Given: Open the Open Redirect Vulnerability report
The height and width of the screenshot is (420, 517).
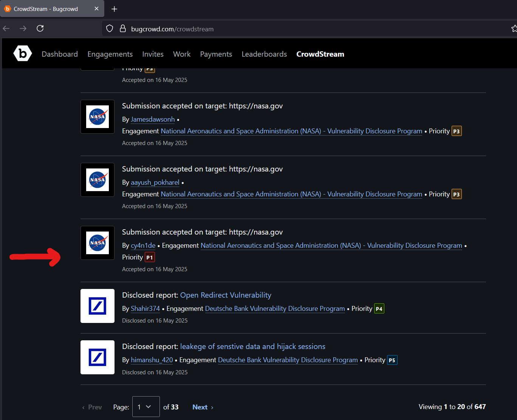Looking at the screenshot, I should [x=226, y=295].
